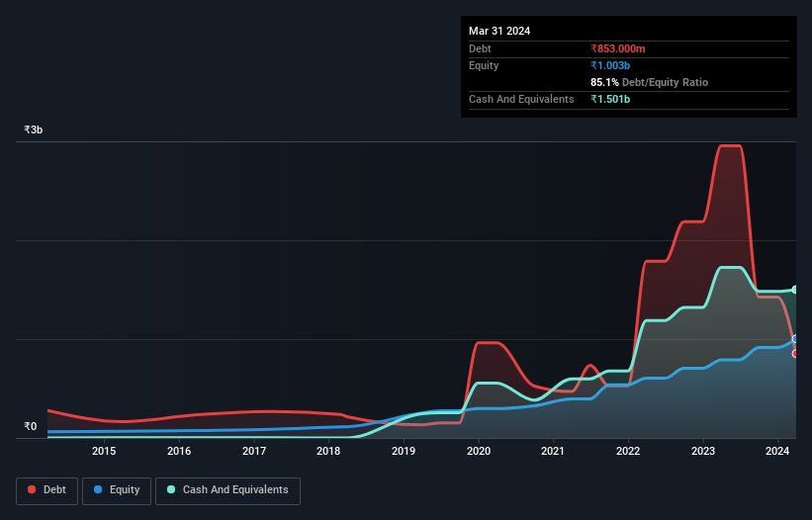The image size is (812, 520).
Task: Click the blue Equity endpoint marker
Action: tap(795, 339)
